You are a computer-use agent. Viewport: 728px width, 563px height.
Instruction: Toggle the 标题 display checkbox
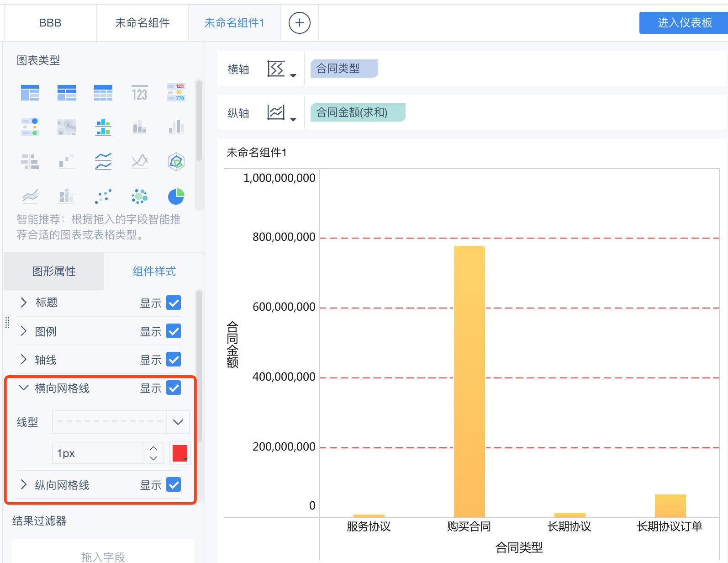pos(174,303)
